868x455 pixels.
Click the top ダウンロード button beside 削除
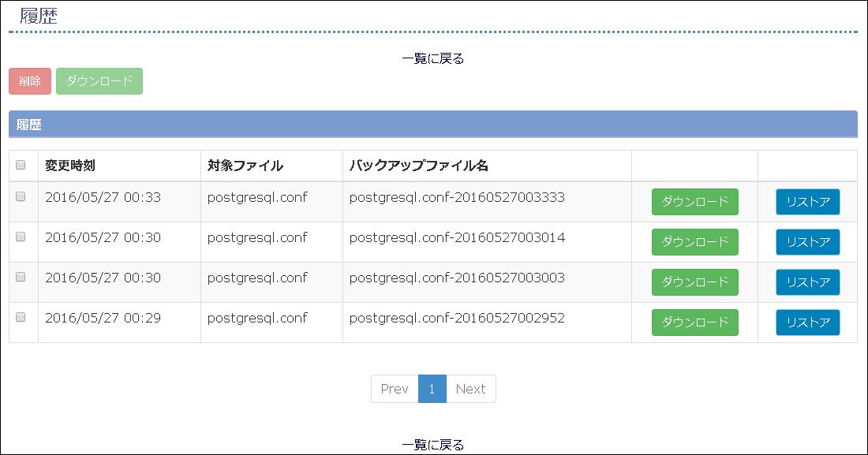coord(99,81)
